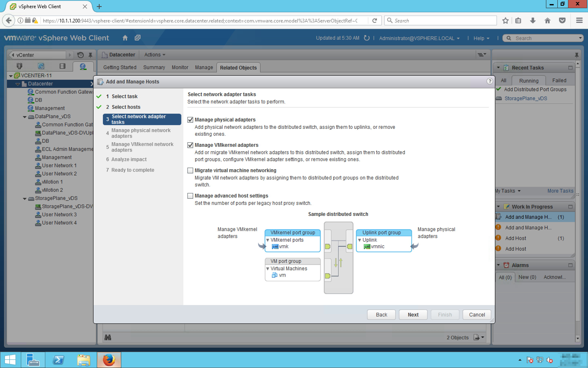The image size is (588, 368).
Task: Navigate back to vCenter in navigator
Action: (37, 55)
